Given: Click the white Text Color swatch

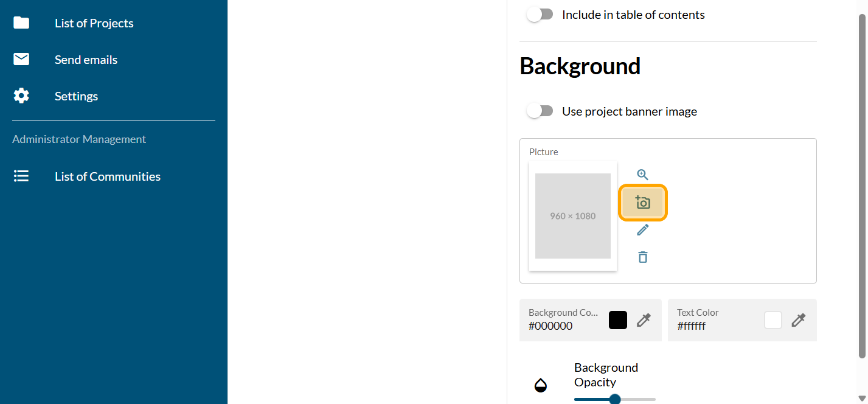Looking at the screenshot, I should (x=773, y=320).
